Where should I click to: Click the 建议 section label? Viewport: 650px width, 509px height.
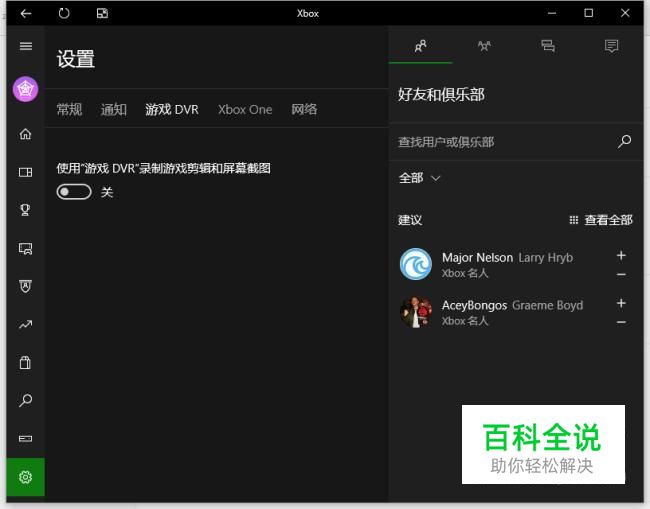(410, 220)
